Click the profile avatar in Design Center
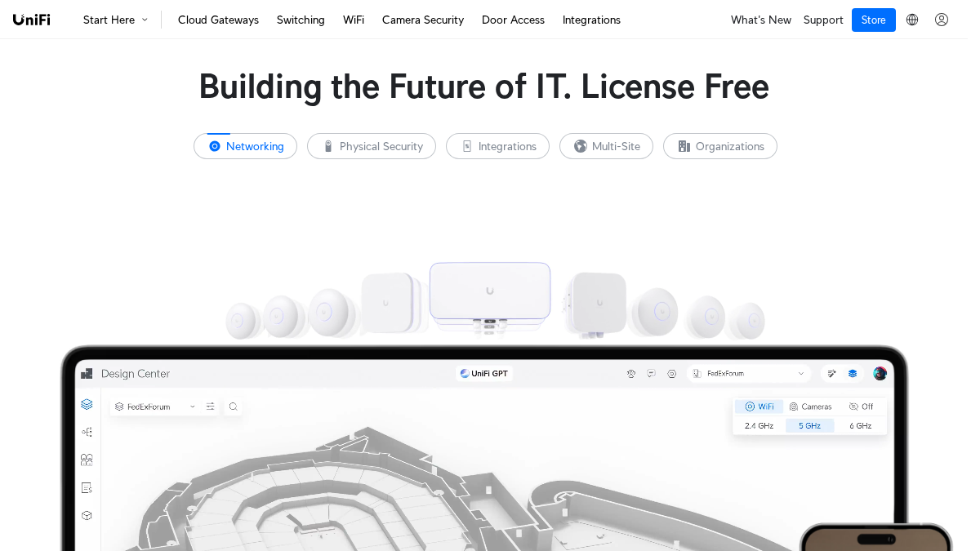980x551 pixels. coord(880,373)
